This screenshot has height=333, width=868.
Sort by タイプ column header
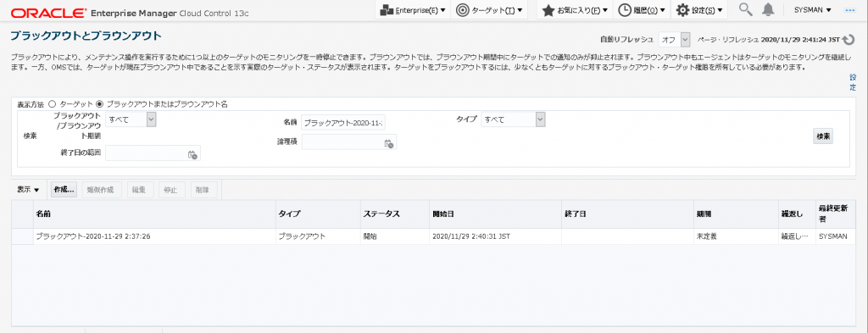(x=317, y=214)
